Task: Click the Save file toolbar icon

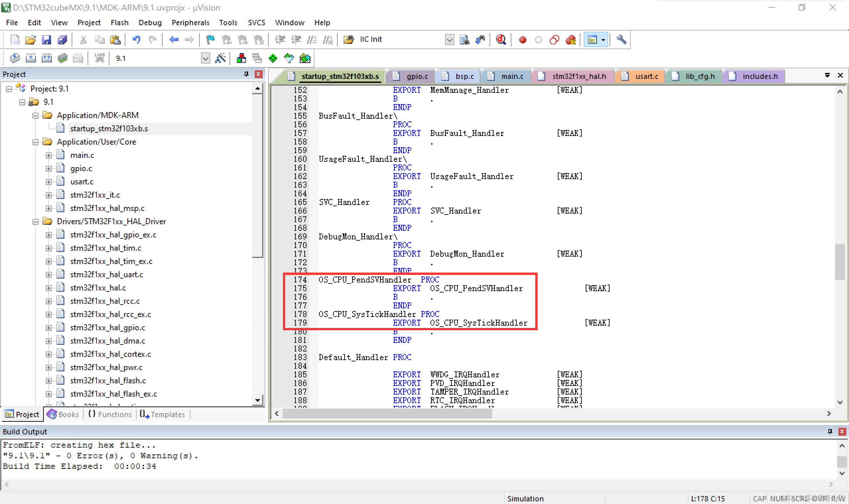Action: (x=46, y=40)
